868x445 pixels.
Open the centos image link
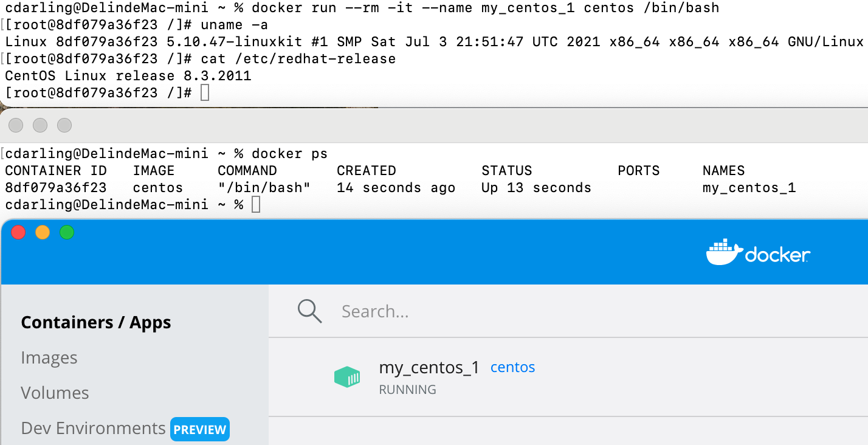click(x=512, y=367)
